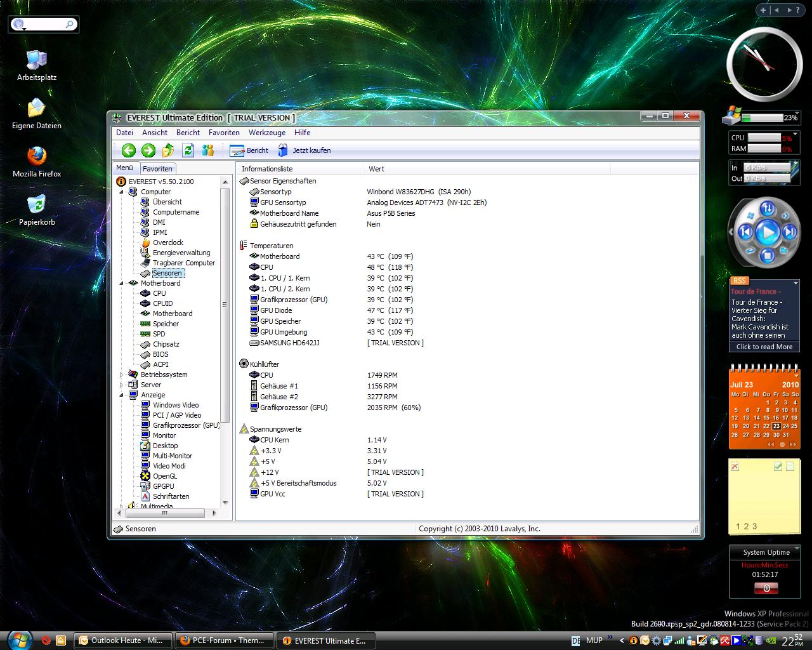
Task: Click the Bericht toolbar button
Action: point(249,150)
